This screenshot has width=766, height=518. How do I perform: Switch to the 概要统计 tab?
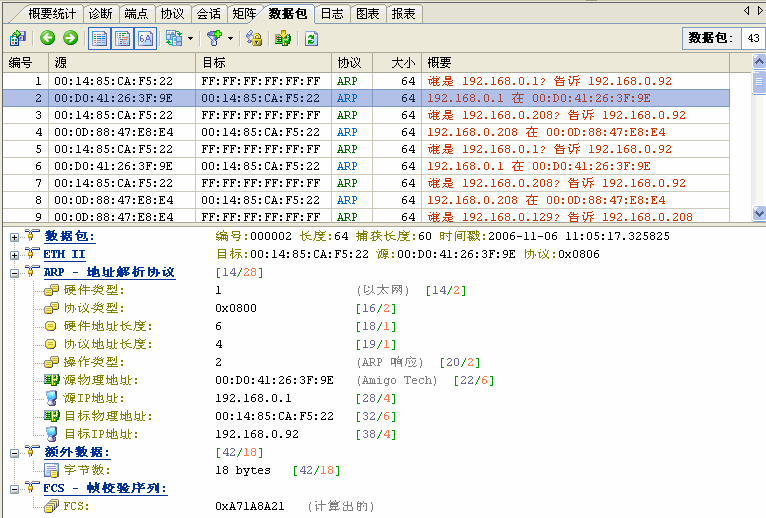point(52,14)
